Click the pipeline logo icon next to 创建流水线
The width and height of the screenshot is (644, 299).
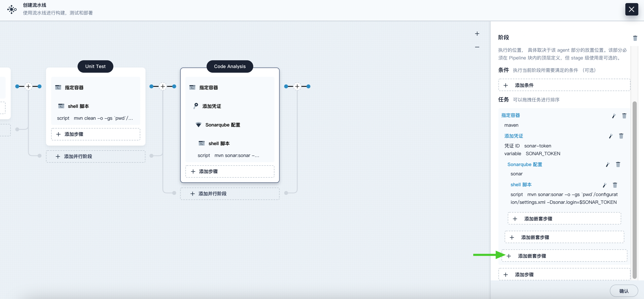click(11, 9)
